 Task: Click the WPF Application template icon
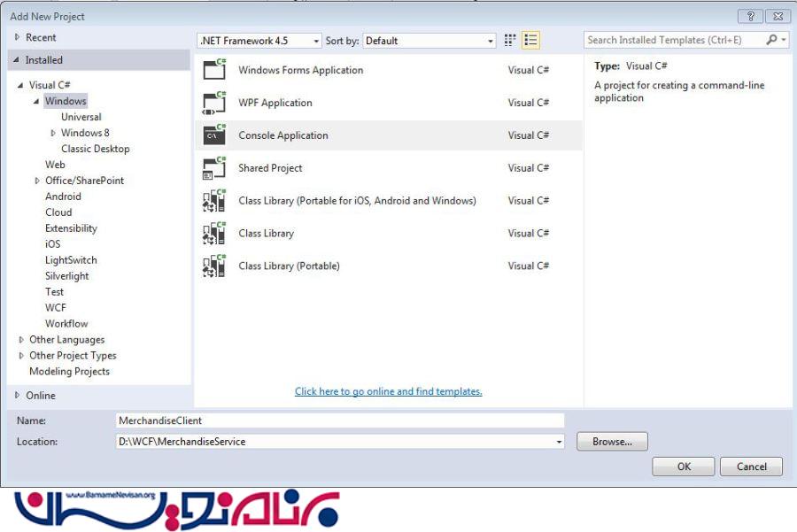pos(214,103)
